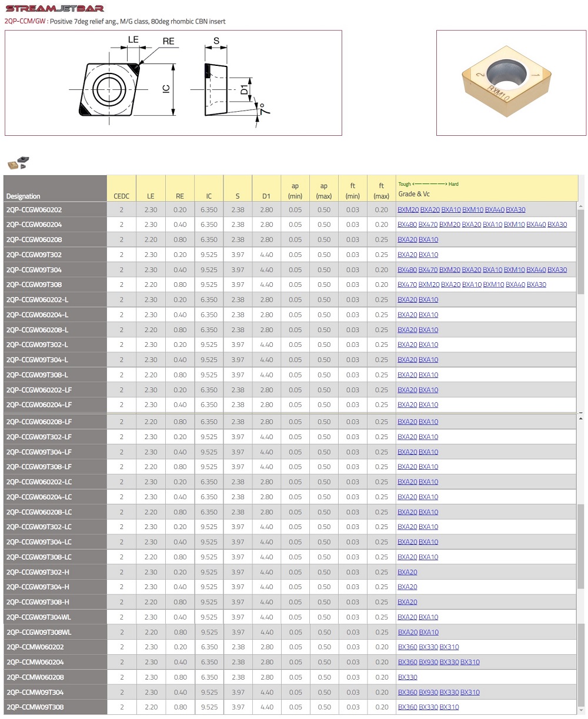
Task: Click ft (max) value 0.25 in 2QP-CCGW09T304-L row
Action: (382, 360)
